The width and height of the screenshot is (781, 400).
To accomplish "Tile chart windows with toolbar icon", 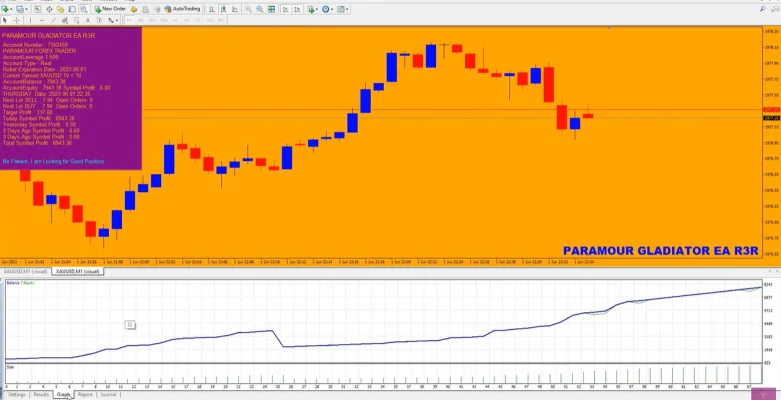I will [271, 9].
